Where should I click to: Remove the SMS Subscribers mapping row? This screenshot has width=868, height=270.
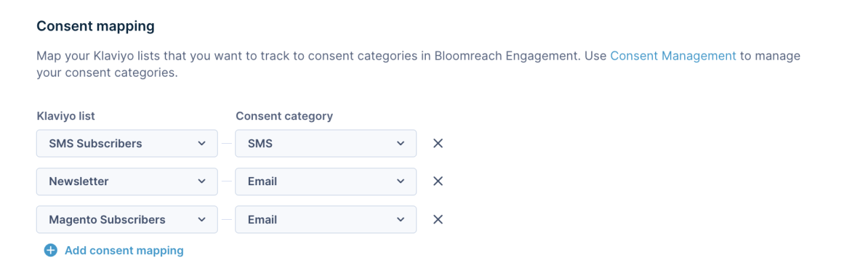click(438, 143)
